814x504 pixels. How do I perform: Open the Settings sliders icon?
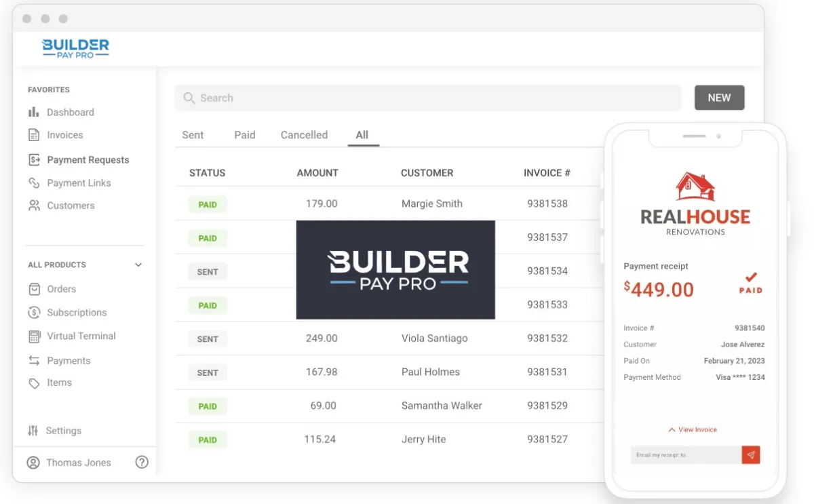33,431
